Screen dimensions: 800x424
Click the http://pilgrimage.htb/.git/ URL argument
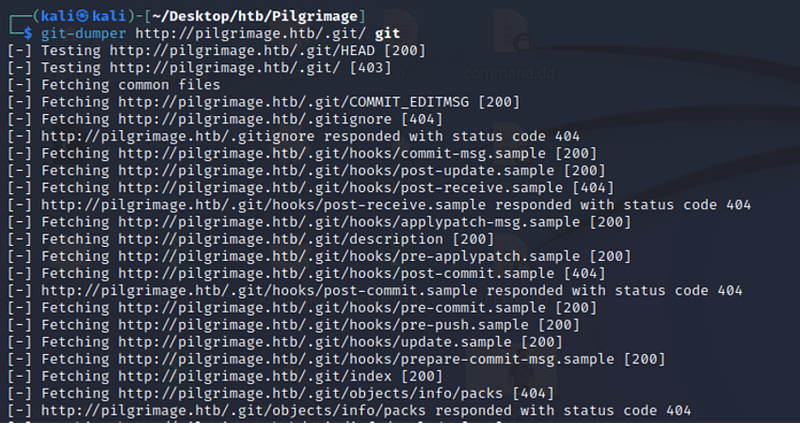(250, 34)
